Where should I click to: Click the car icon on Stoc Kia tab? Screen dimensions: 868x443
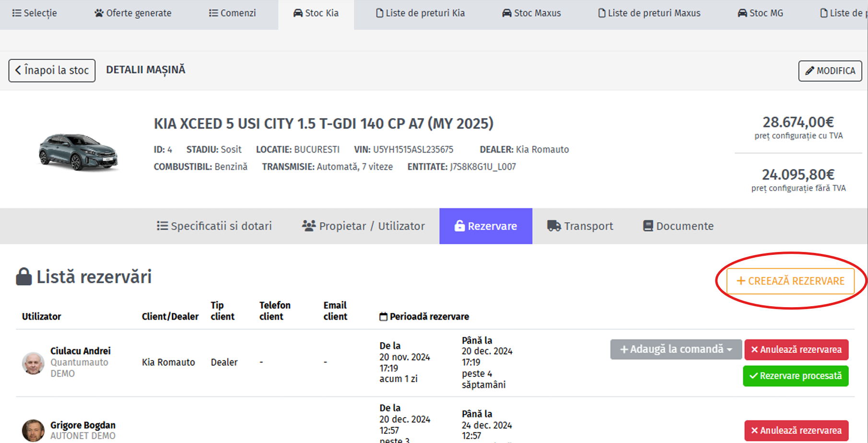(298, 13)
